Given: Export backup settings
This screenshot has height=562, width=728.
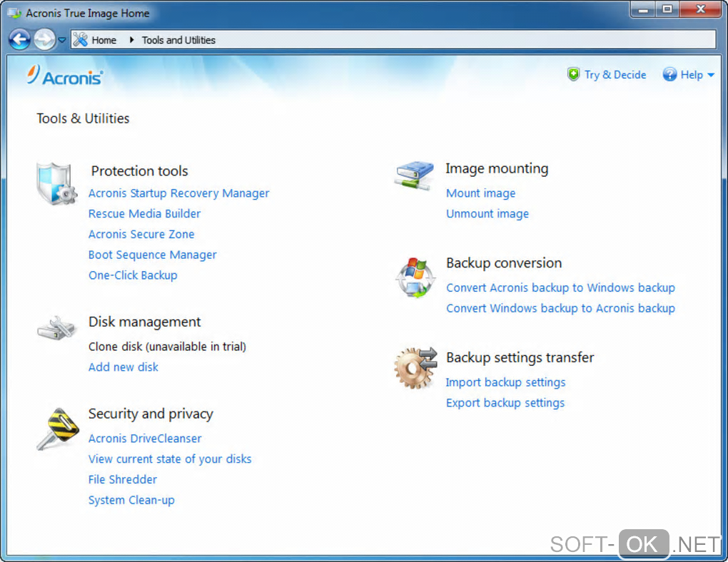Looking at the screenshot, I should (x=505, y=403).
